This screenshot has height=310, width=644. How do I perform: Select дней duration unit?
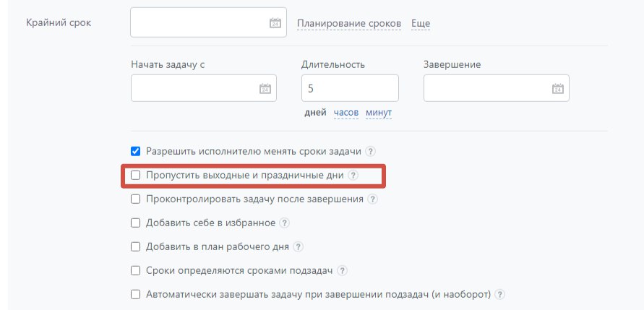(316, 113)
